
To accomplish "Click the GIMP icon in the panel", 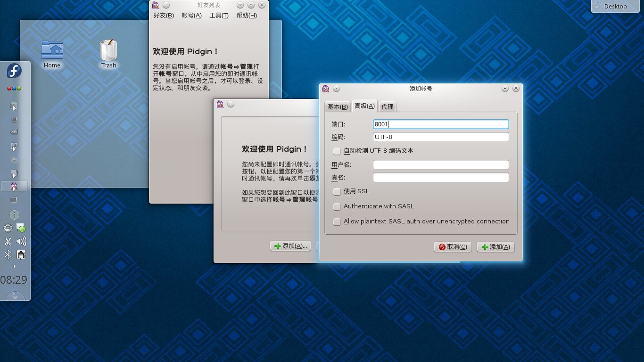I will (14, 132).
